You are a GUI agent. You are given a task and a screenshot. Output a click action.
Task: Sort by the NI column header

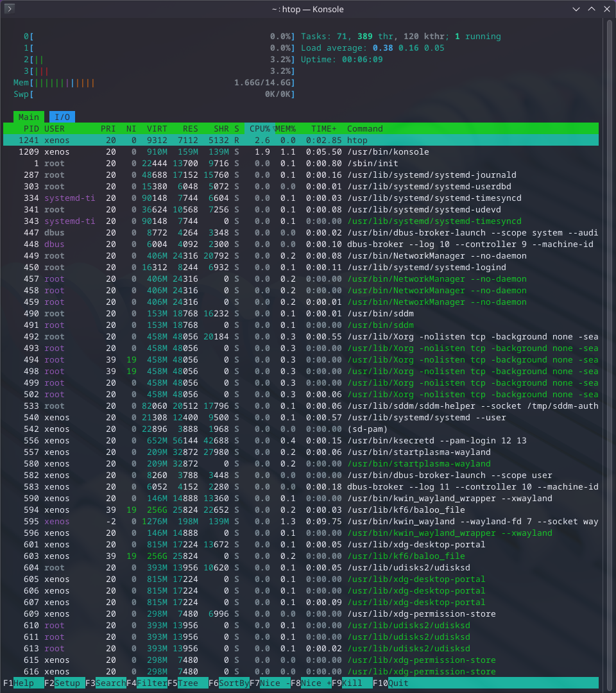(132, 128)
